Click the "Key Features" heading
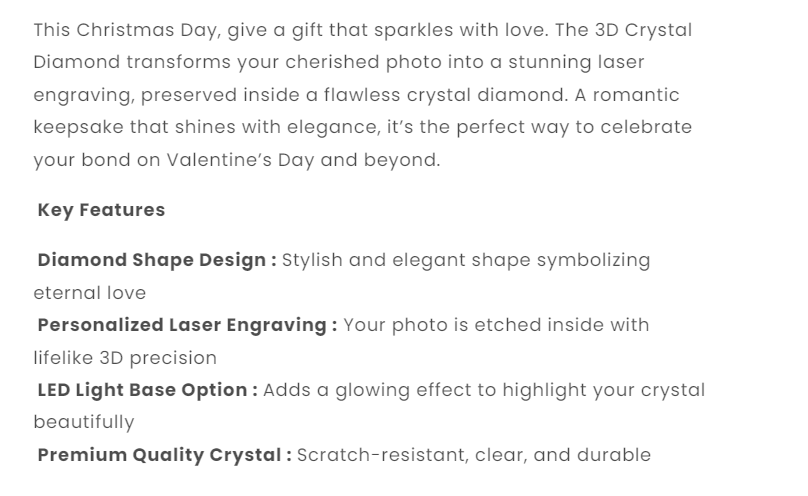 point(101,210)
